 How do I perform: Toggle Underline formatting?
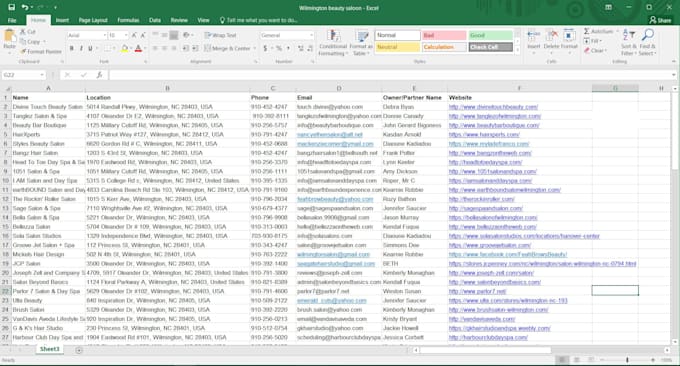[x=90, y=49]
